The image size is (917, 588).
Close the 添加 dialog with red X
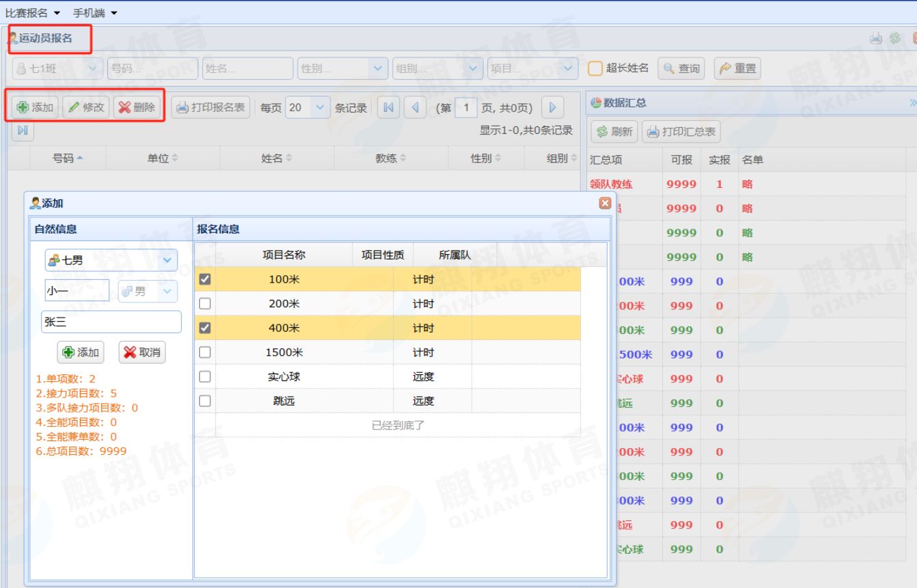(604, 203)
